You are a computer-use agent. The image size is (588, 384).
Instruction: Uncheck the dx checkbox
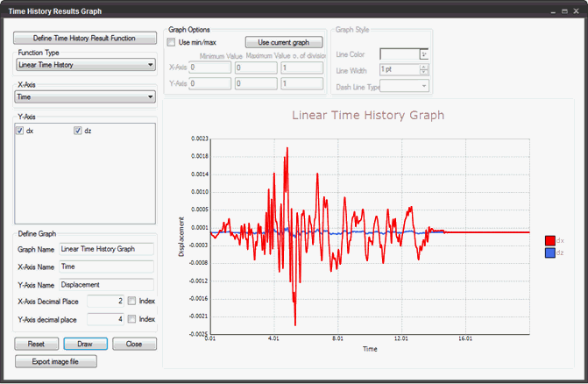(x=20, y=131)
